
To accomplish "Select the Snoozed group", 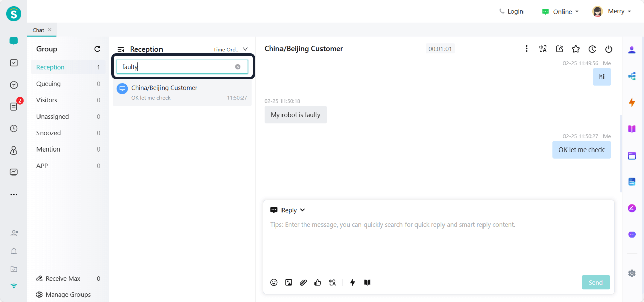I will point(49,133).
